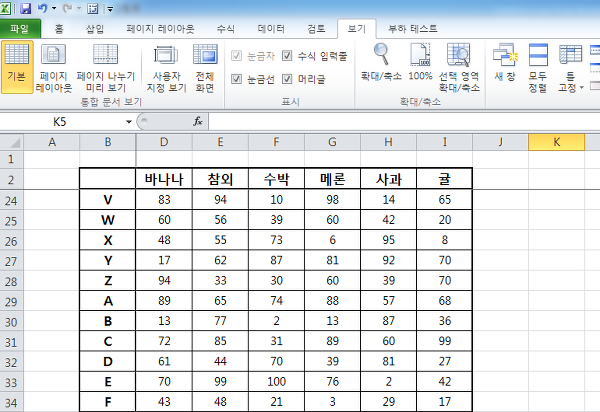
Task: Click the Excel application icon
Action: (6, 8)
